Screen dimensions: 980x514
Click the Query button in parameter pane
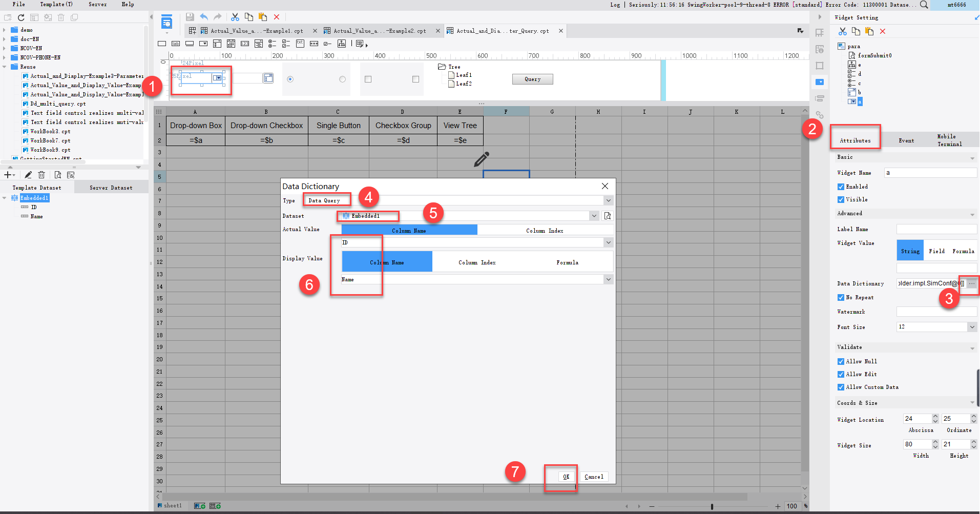(x=532, y=79)
